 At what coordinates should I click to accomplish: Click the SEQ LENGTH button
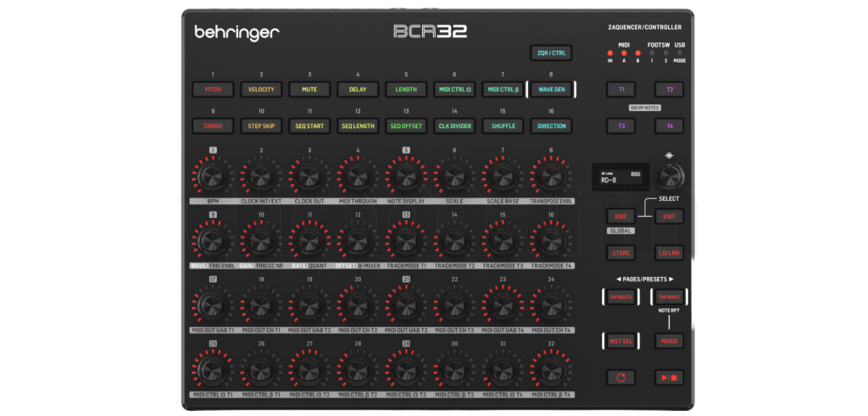(358, 126)
